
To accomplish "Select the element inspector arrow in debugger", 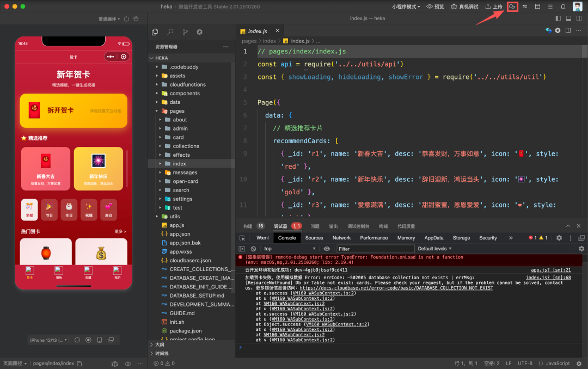I will point(242,238).
